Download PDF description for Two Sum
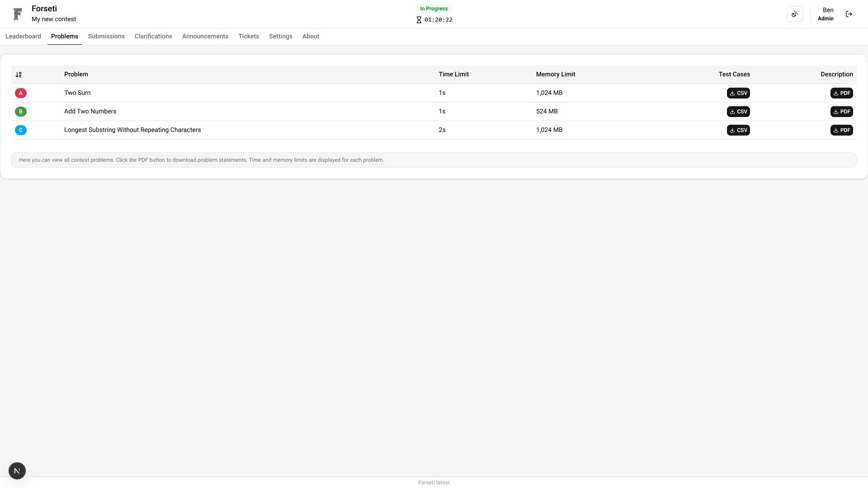The height and width of the screenshot is (488, 868). (841, 93)
